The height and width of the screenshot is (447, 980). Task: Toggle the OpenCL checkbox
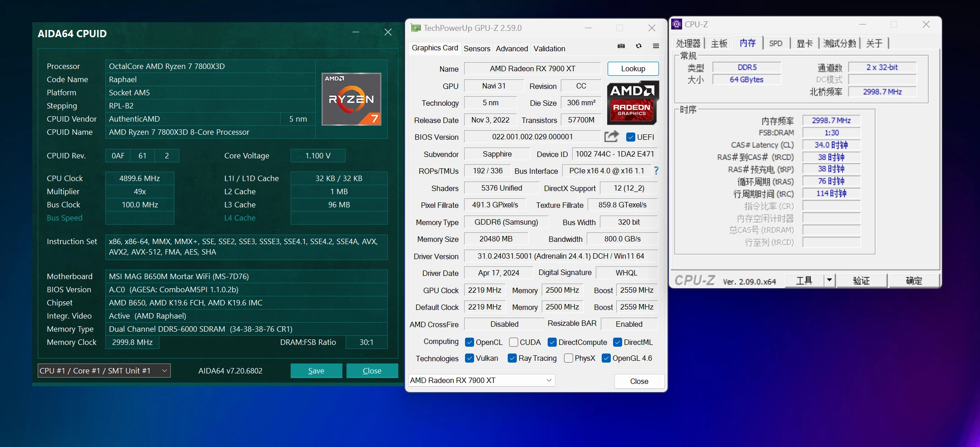(470, 342)
